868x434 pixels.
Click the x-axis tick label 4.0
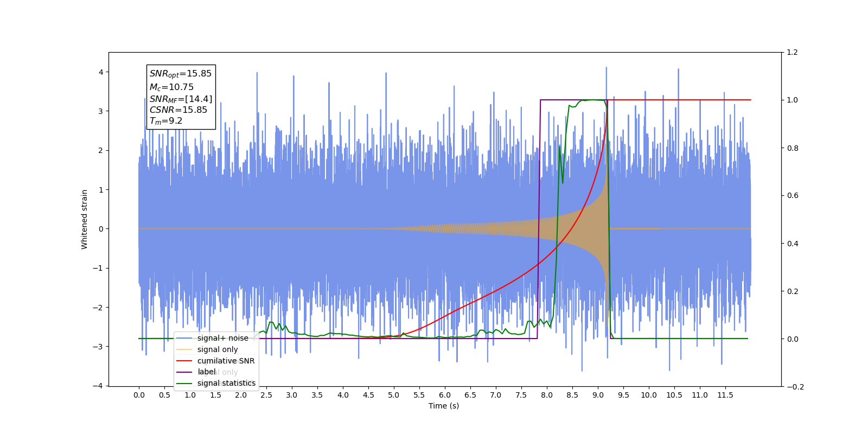pos(343,395)
